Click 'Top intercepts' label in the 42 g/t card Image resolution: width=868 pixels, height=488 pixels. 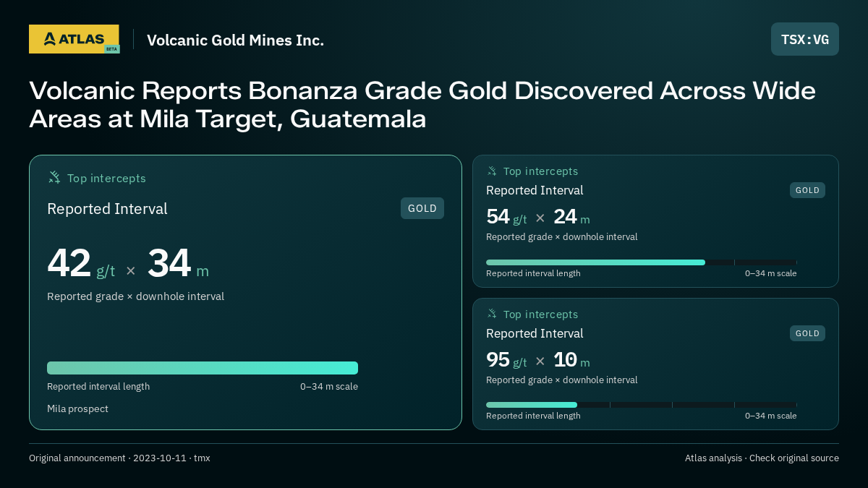(x=106, y=178)
